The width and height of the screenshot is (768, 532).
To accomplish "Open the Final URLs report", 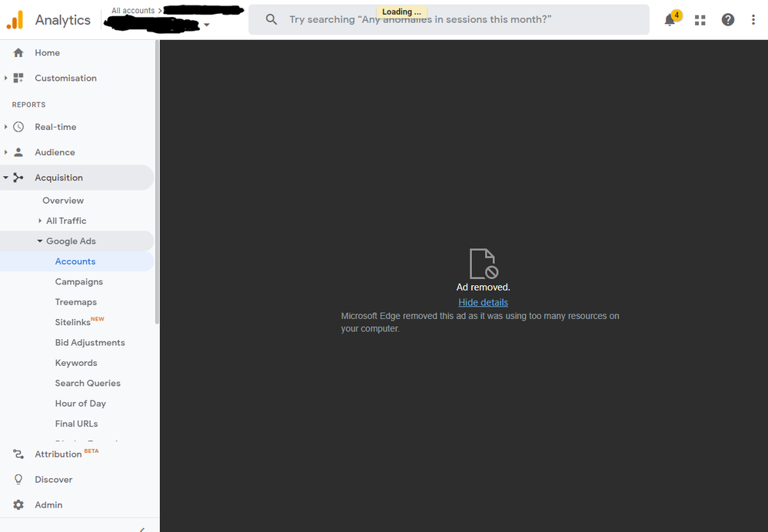I will point(76,424).
